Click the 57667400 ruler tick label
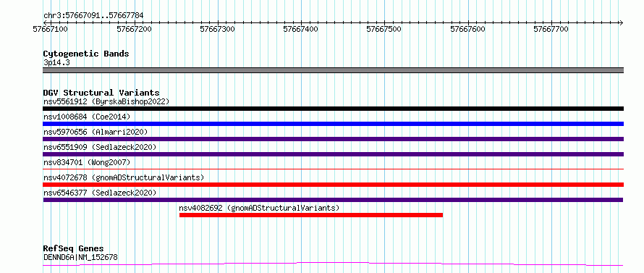The height and width of the screenshot is (273, 644). pos(300,29)
